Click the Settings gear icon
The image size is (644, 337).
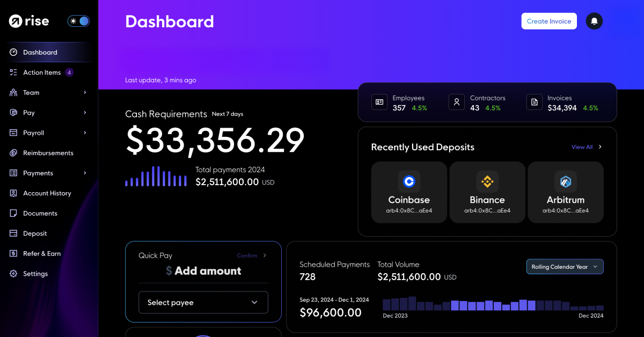pos(13,274)
